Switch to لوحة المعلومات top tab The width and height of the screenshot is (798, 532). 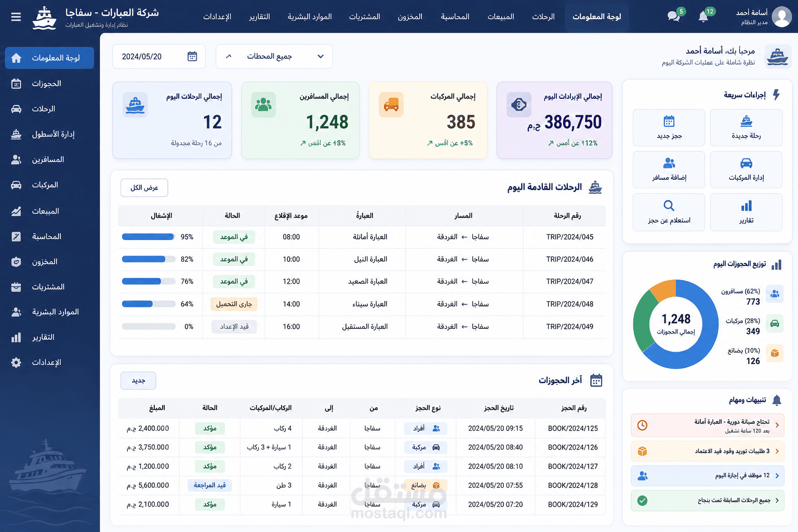[596, 17]
